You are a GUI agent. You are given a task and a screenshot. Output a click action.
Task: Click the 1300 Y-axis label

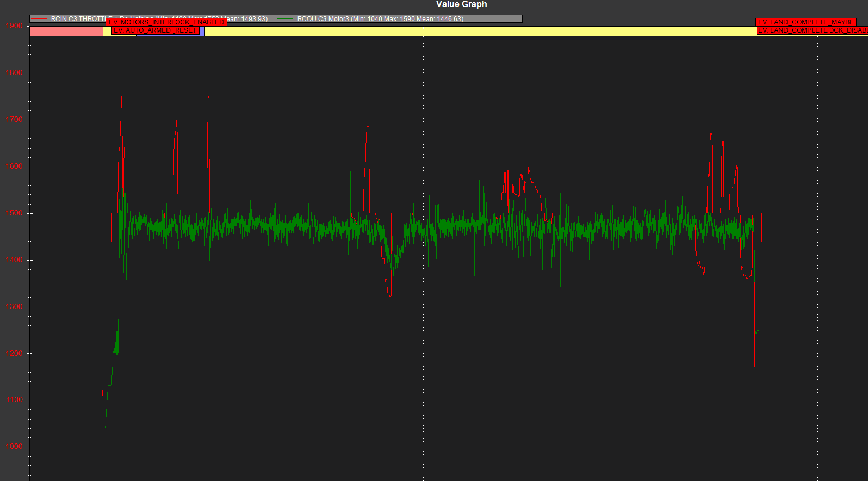pos(14,306)
